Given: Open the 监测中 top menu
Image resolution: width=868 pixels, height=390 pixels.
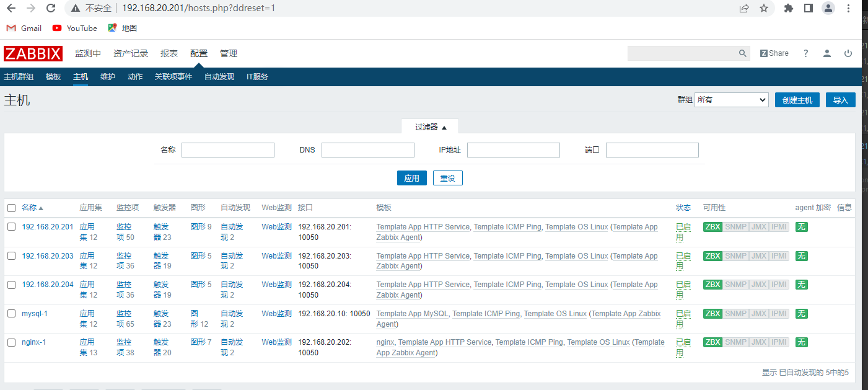Looking at the screenshot, I should click(x=88, y=54).
